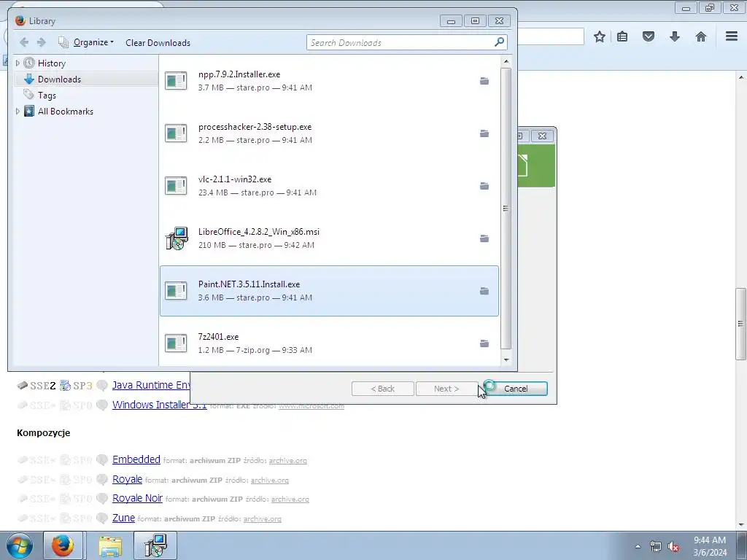Image resolution: width=747 pixels, height=560 pixels.
Task: Click the Pocket icon in Firefox toolbar
Action: click(x=649, y=36)
